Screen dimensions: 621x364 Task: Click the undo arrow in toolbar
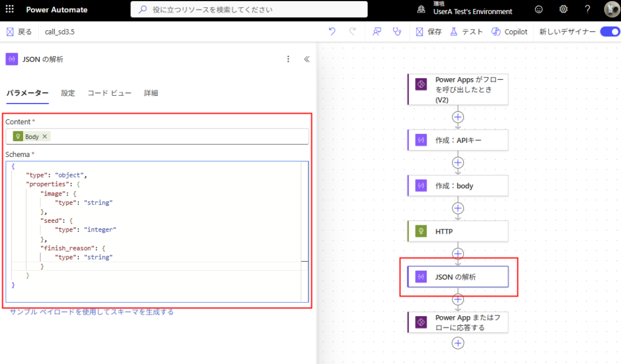[332, 31]
